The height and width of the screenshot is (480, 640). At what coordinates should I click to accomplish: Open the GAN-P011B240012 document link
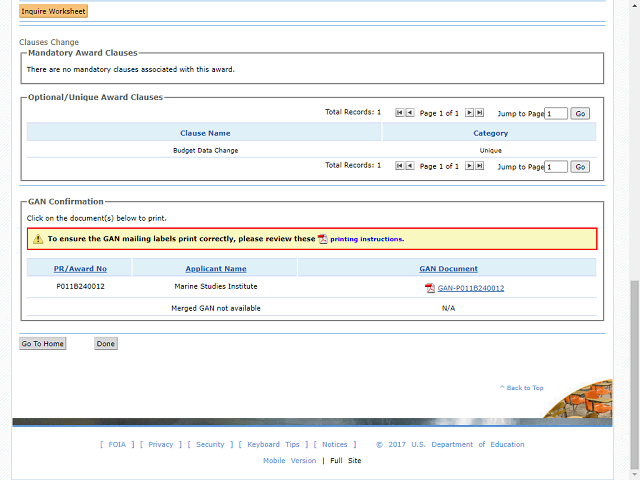pyautogui.click(x=470, y=288)
